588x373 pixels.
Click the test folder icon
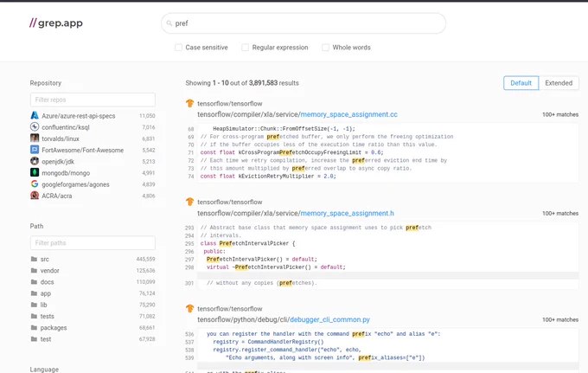tap(34, 339)
